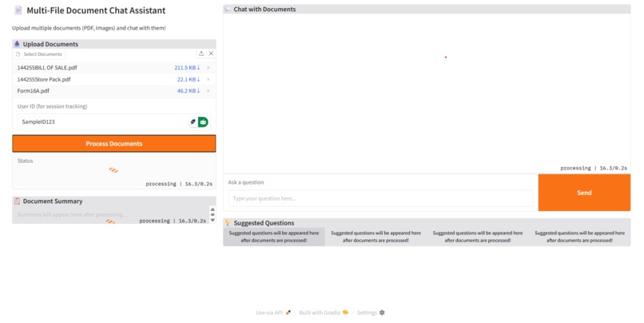Click the Upload Documents section header
Viewport: 644px width, 323px height.
pos(113,44)
